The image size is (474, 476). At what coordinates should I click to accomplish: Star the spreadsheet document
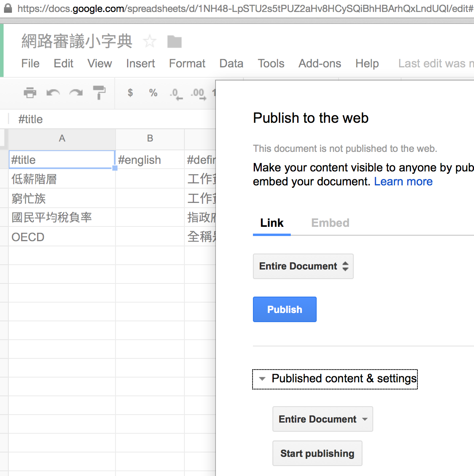coord(150,41)
